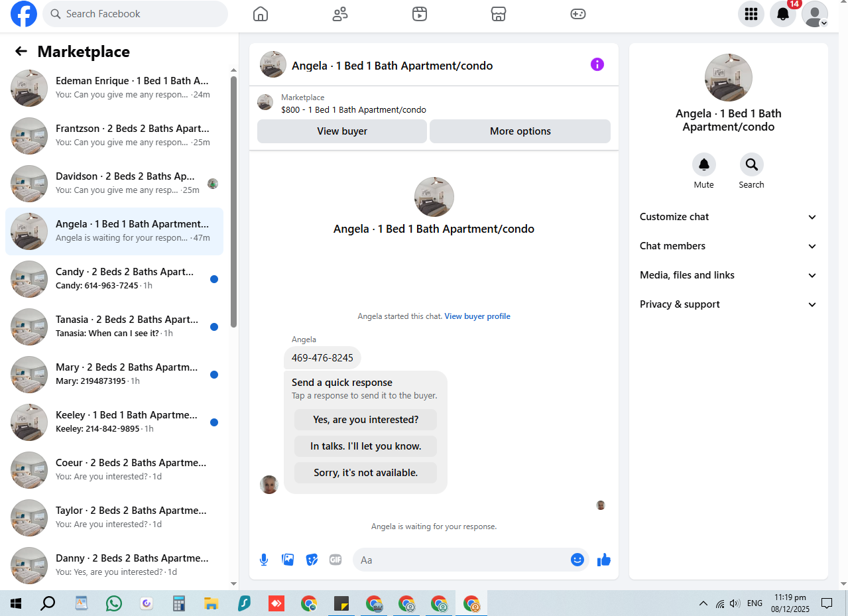The width and height of the screenshot is (848, 616).
Task: Open the emoji smiley picker
Action: [x=577, y=560]
